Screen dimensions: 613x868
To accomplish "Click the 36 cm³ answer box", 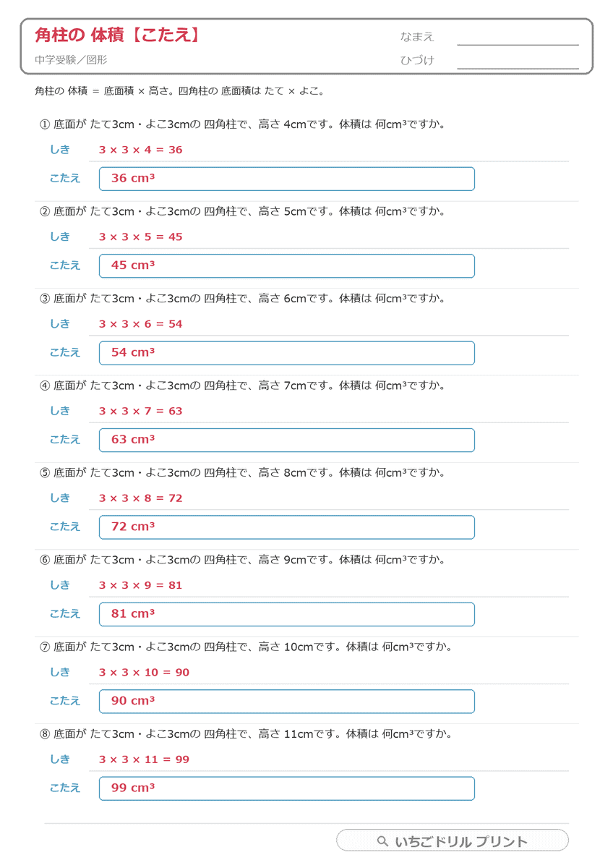I will pyautogui.click(x=287, y=179).
